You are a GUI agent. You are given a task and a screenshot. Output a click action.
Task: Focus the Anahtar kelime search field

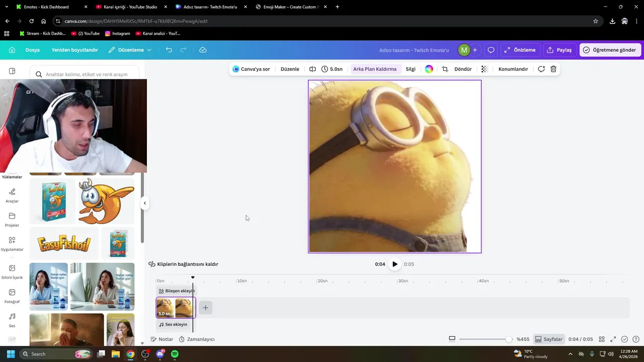[x=84, y=74]
